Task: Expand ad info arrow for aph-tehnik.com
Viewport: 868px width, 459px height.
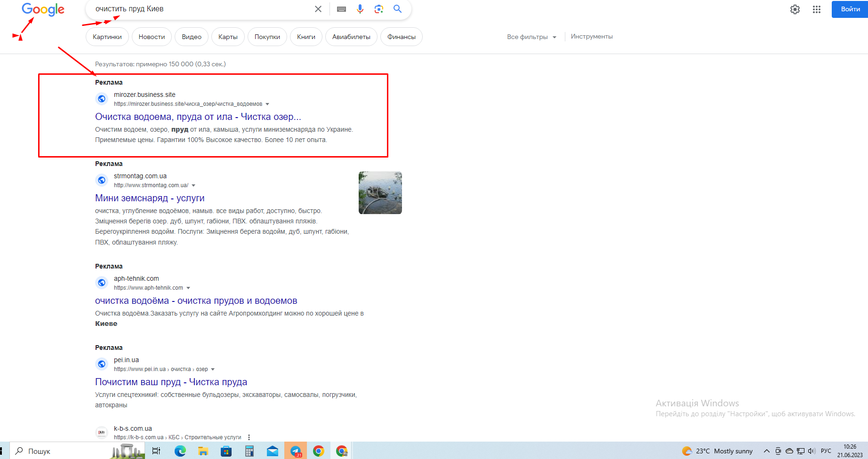Action: tap(188, 288)
